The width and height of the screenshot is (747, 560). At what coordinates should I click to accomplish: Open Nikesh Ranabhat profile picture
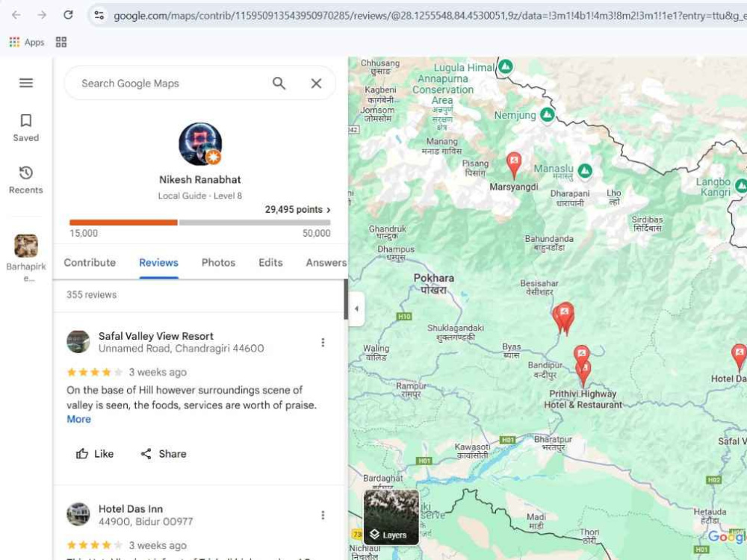pos(200,144)
